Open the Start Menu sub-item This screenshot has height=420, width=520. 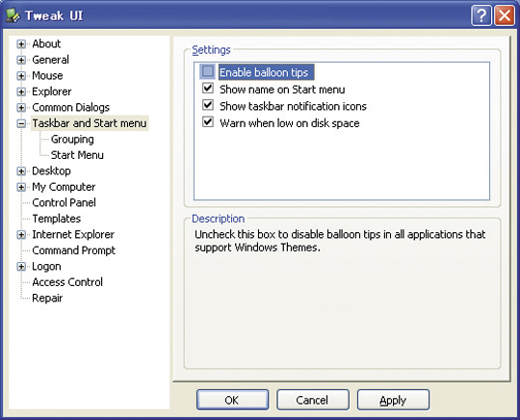point(77,155)
